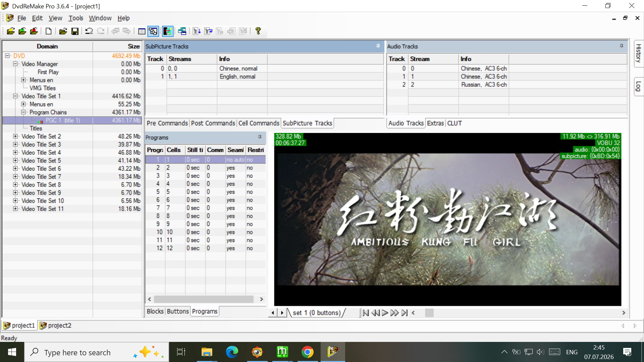Click the folder icon with yellow arrow
The width and height of the screenshot is (644, 362).
pos(11,31)
